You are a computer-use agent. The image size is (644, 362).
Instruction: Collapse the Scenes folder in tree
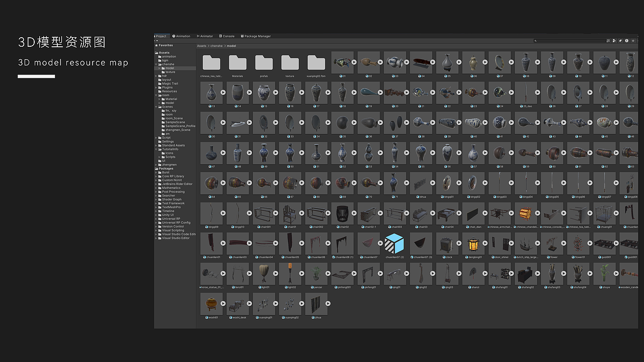tap(156, 107)
